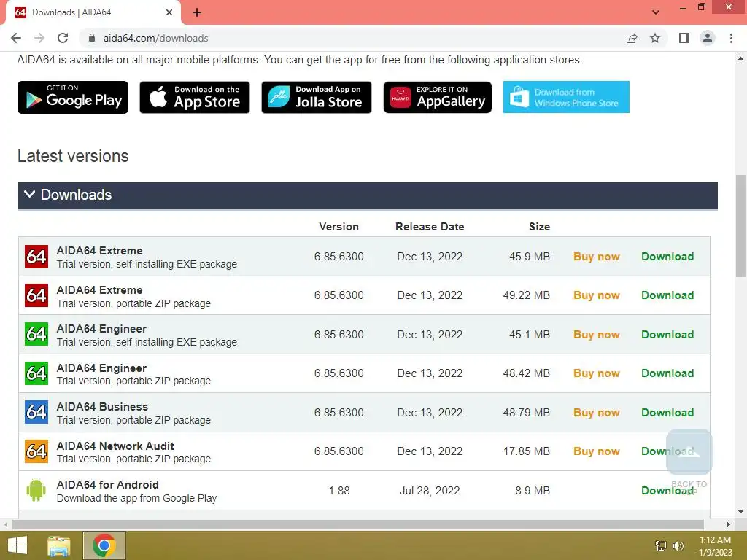Click the 'Version' column header

point(338,227)
